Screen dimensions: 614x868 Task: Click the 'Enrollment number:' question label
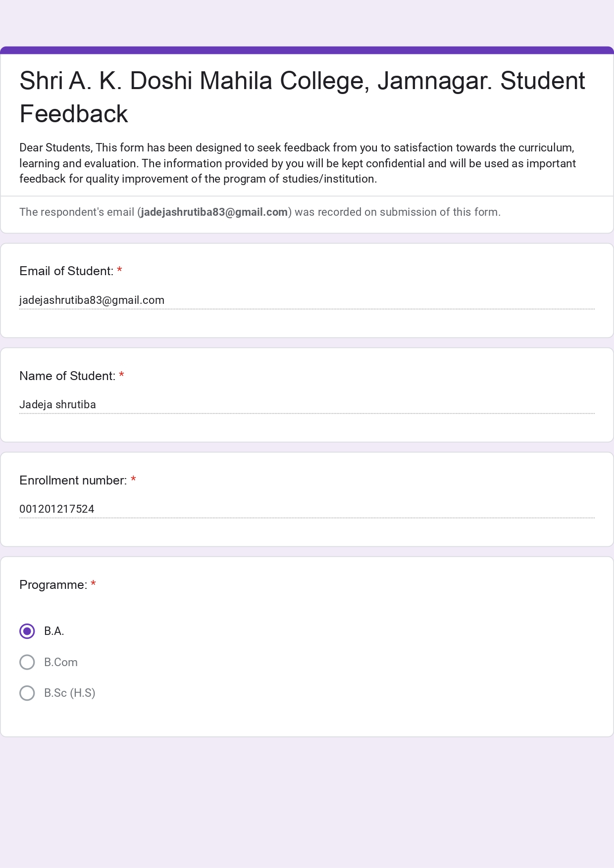[x=73, y=481]
